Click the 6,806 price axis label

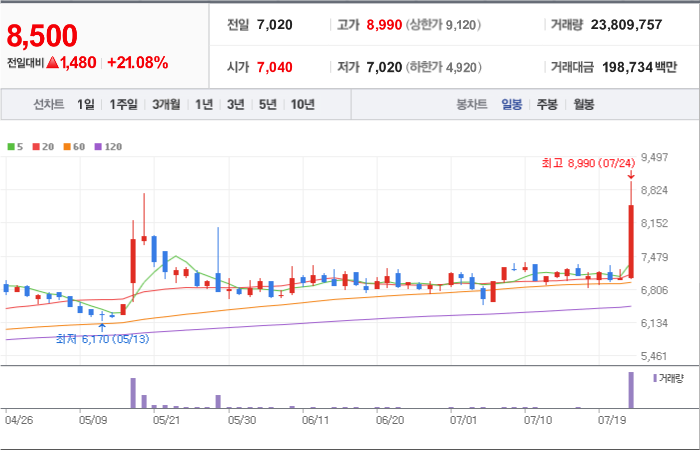point(654,290)
